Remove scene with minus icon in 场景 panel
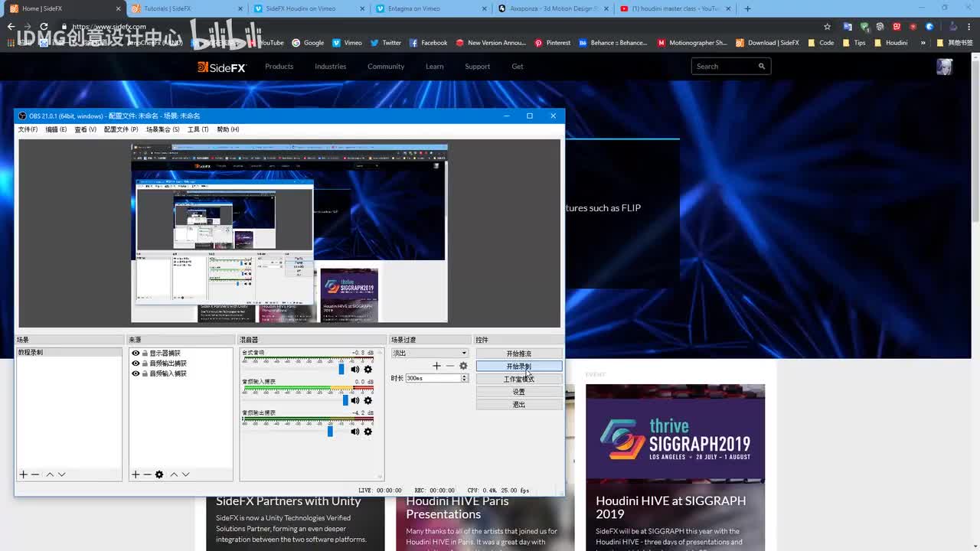Screen dimensions: 980x551 [x=35, y=474]
